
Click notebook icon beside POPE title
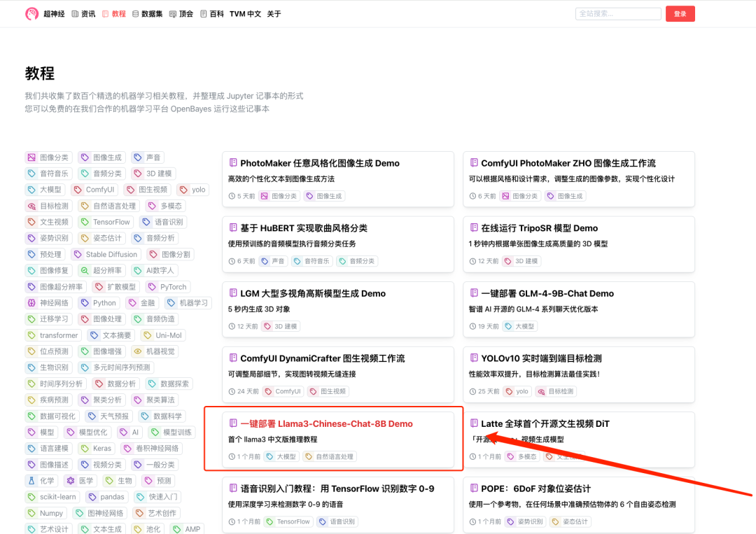point(474,489)
